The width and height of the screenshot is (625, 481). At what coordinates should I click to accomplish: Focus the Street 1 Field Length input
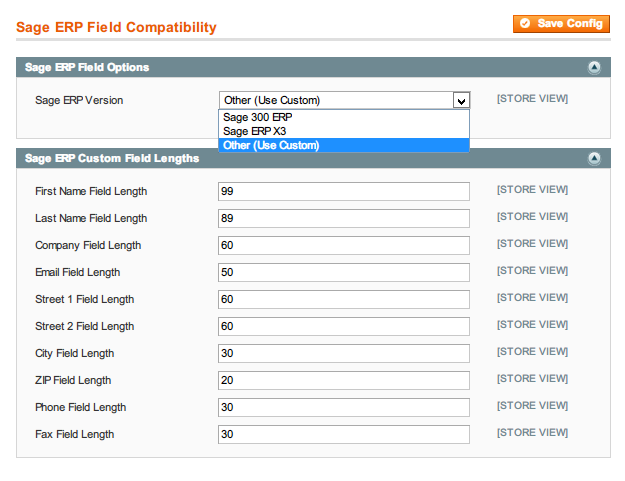344,299
